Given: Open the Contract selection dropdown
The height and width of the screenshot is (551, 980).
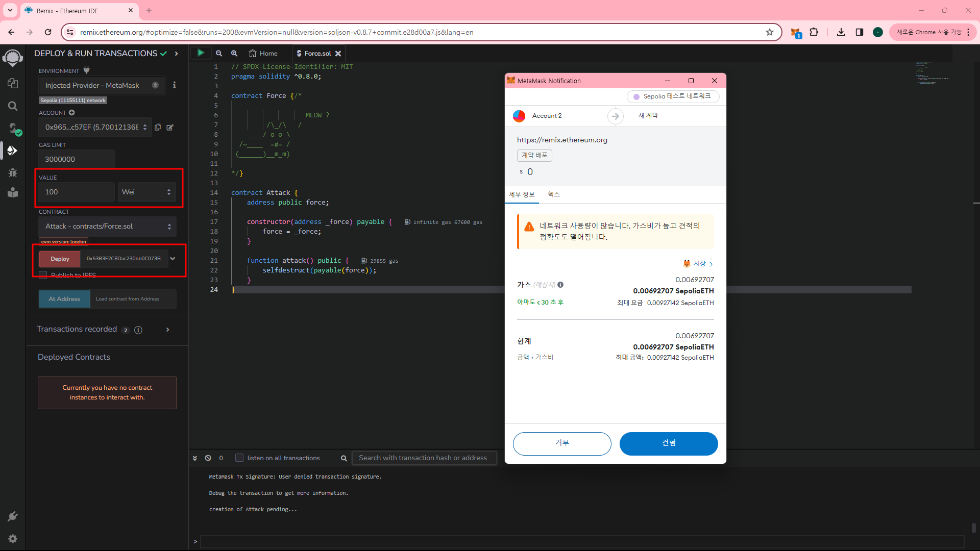Looking at the screenshot, I should click(107, 226).
